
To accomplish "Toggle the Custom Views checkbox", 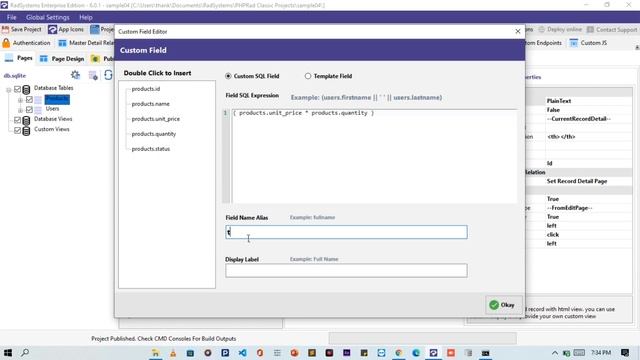I will (18, 130).
